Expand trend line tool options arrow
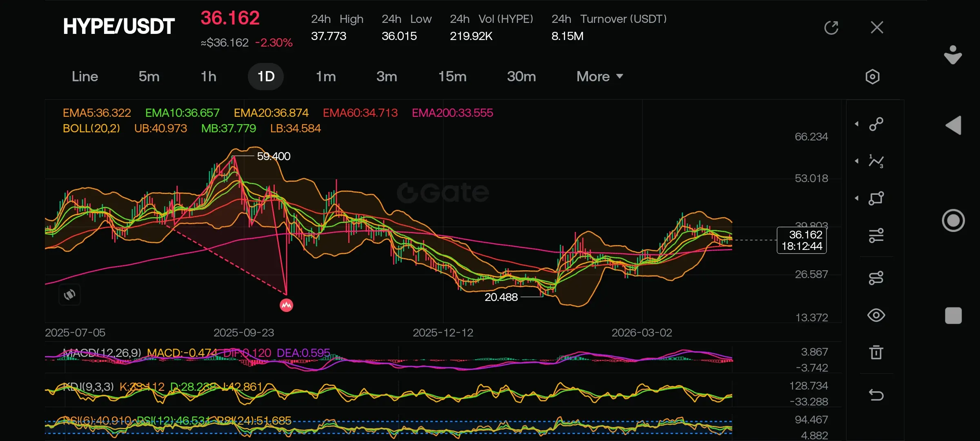This screenshot has height=441, width=980. (x=857, y=124)
